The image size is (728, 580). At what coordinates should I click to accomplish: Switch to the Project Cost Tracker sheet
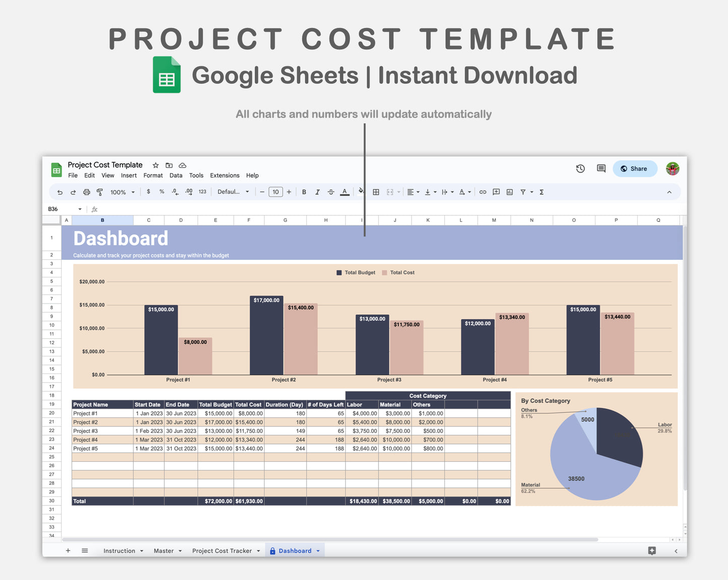tap(222, 550)
